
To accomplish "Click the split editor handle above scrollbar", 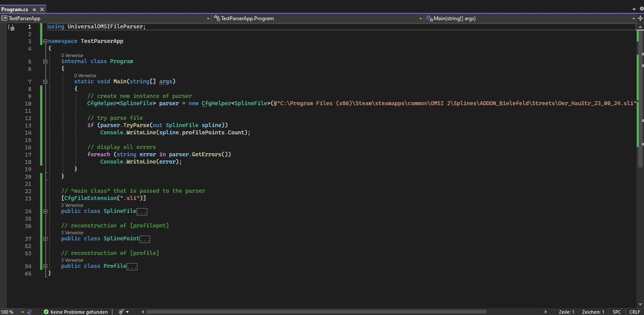I will tap(640, 18).
